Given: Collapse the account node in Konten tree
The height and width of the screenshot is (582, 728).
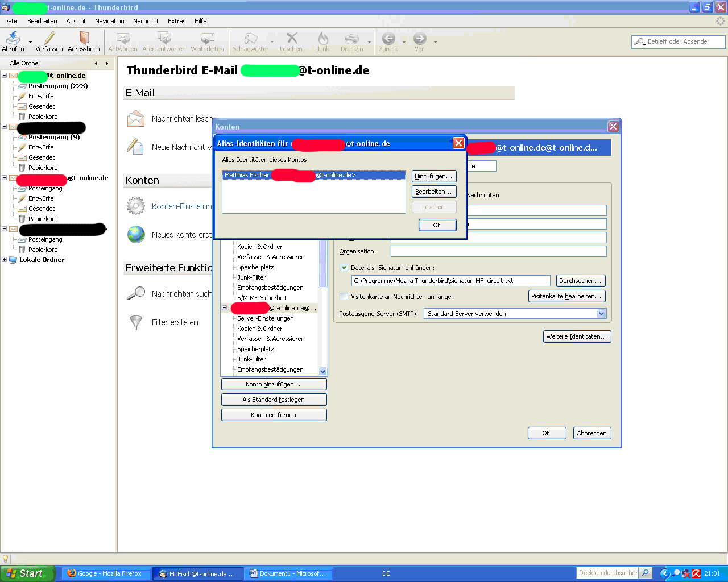Looking at the screenshot, I should tap(224, 308).
